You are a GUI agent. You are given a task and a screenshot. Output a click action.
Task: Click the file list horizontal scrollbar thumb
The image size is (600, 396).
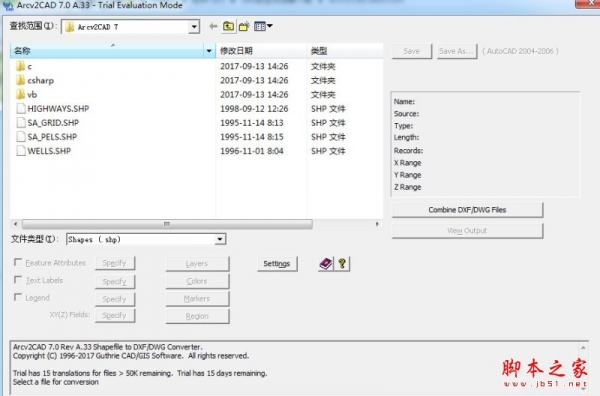coord(167,224)
